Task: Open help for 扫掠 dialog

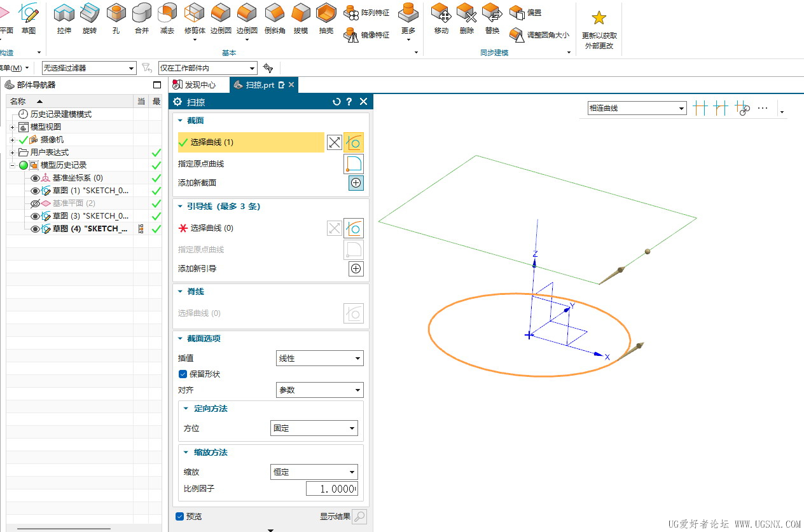Action: click(x=349, y=102)
